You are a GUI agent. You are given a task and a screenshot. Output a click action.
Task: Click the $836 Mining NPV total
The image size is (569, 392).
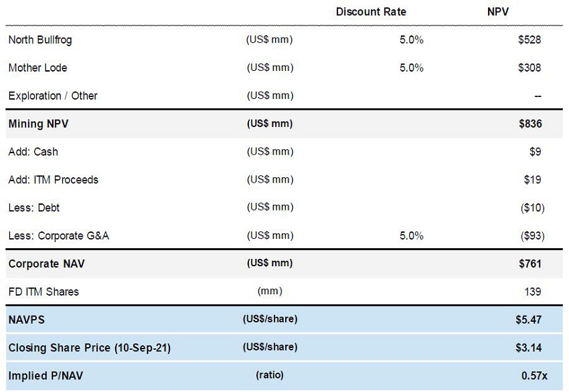click(x=530, y=124)
